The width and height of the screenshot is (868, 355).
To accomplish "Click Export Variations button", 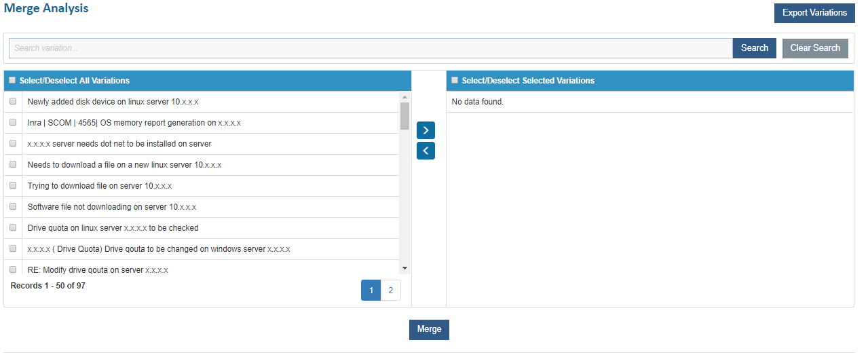I will [814, 13].
